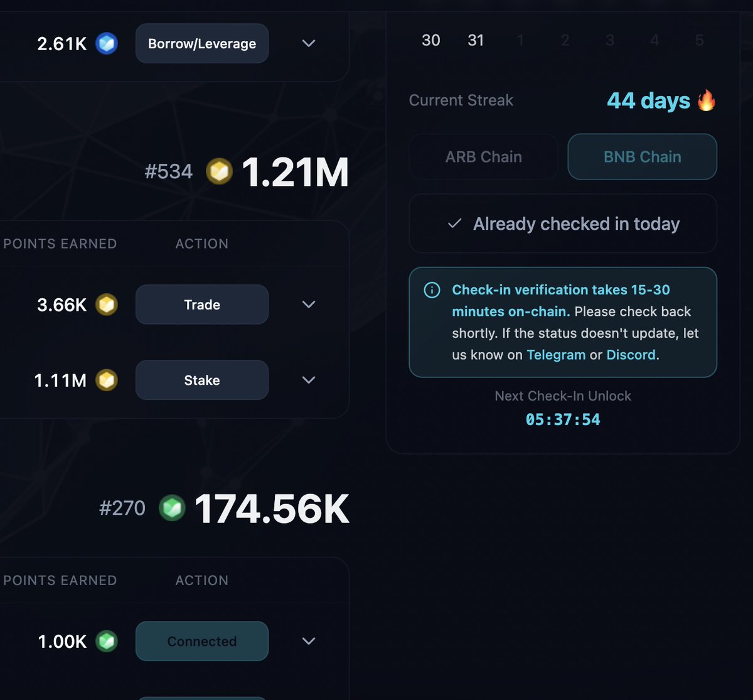Image resolution: width=753 pixels, height=700 pixels.
Task: Click the gold cube icon next to 3.66K
Action: tap(107, 304)
